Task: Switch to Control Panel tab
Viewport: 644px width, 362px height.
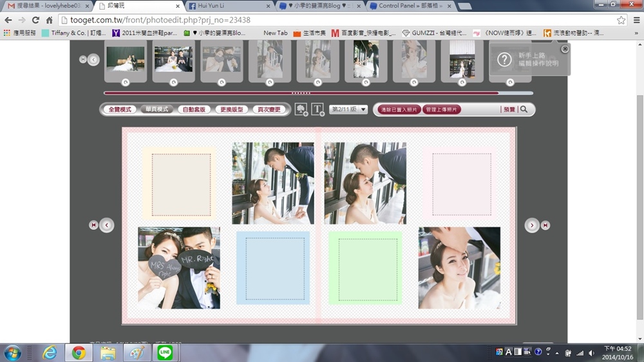Action: pos(410,6)
